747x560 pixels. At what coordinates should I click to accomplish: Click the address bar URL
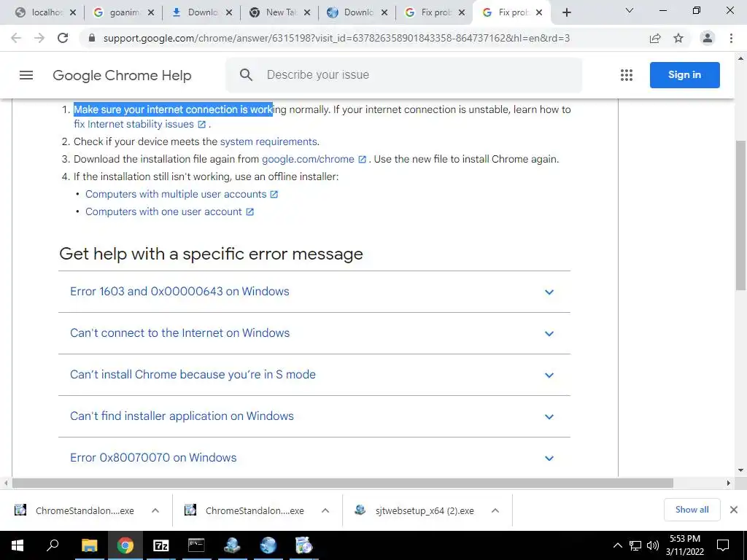pos(336,38)
